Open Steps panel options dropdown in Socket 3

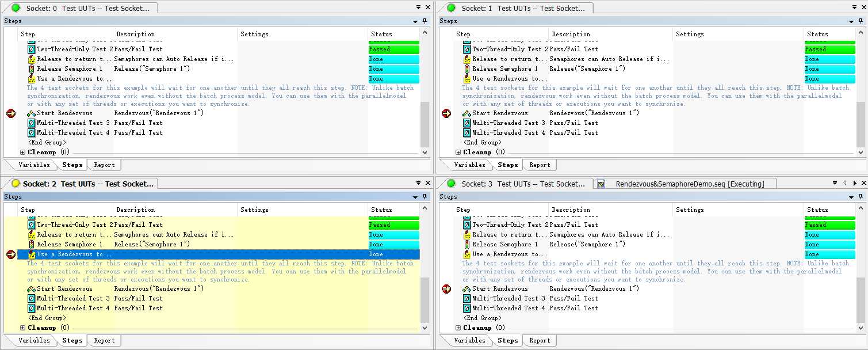click(x=851, y=197)
